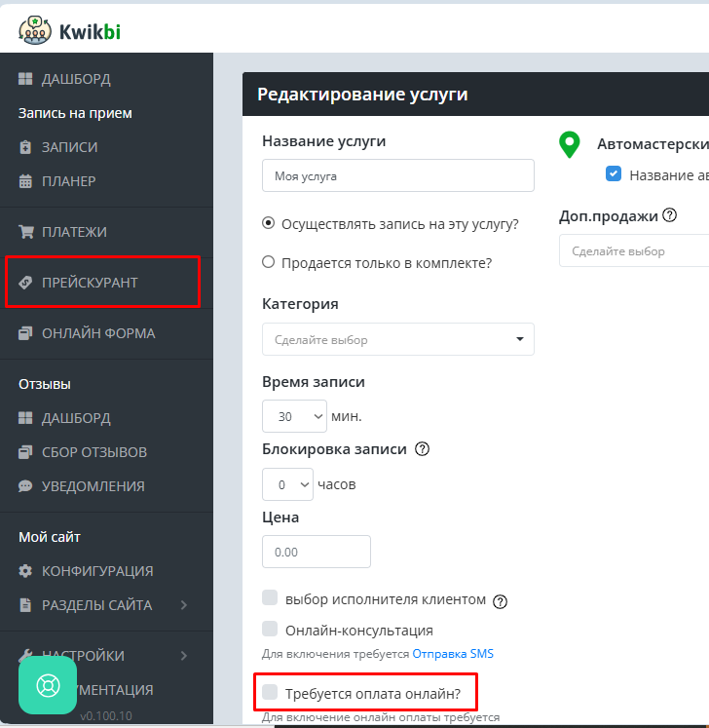Click the Цена input field
This screenshot has height=728, width=709.
[317, 552]
